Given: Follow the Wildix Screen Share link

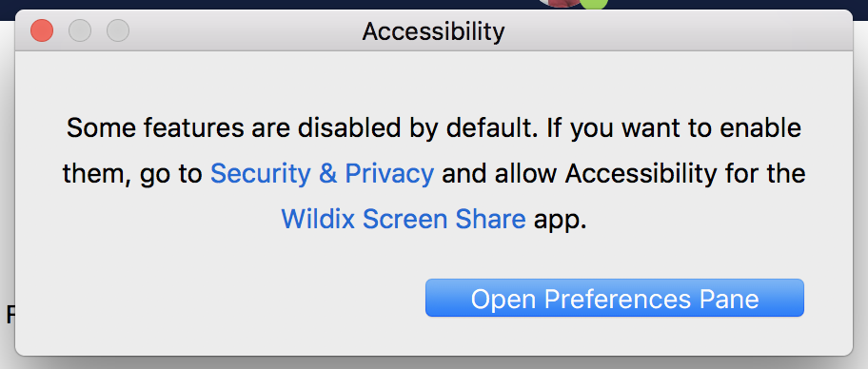Looking at the screenshot, I should pyautogui.click(x=404, y=219).
